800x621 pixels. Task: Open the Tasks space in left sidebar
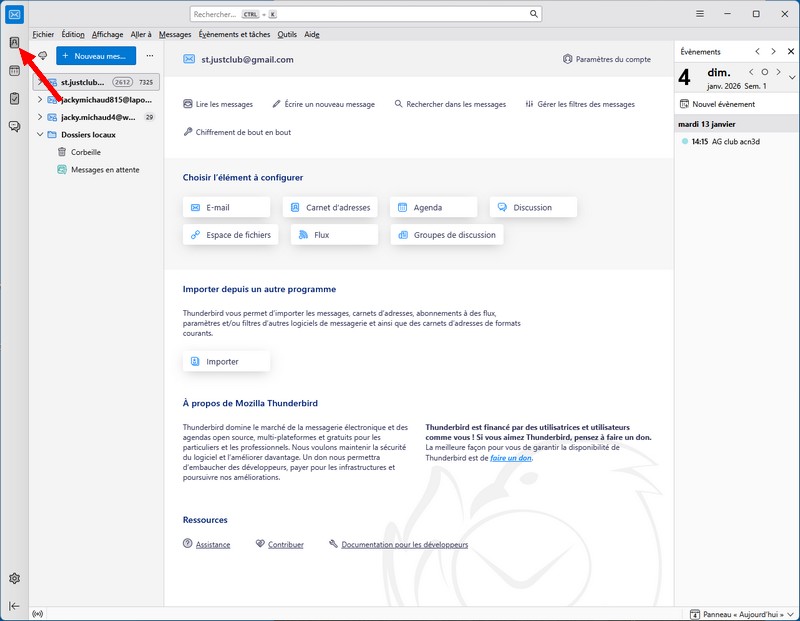(14, 99)
